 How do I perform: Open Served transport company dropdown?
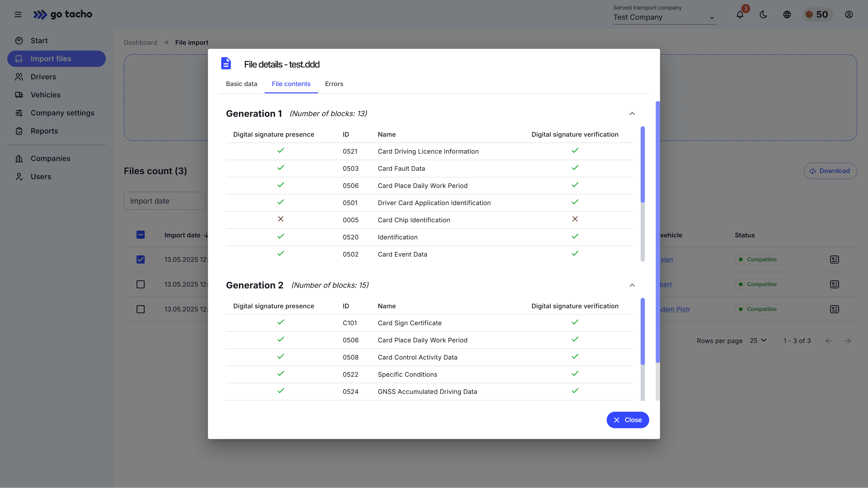point(665,17)
